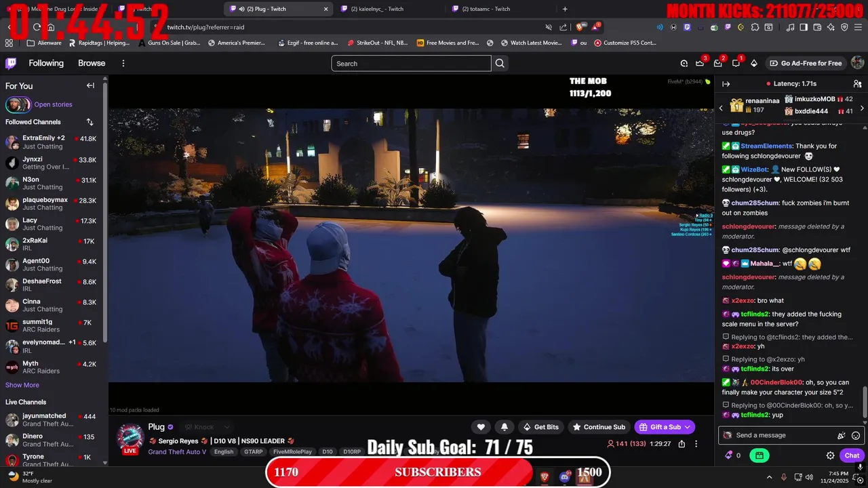
Task: Open the user profile avatar menu
Action: 857,63
